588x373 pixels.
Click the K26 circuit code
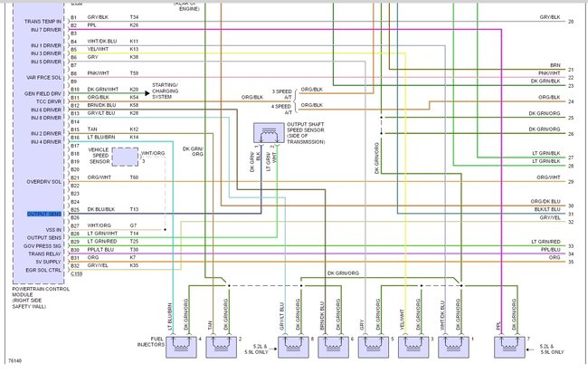coord(134,25)
